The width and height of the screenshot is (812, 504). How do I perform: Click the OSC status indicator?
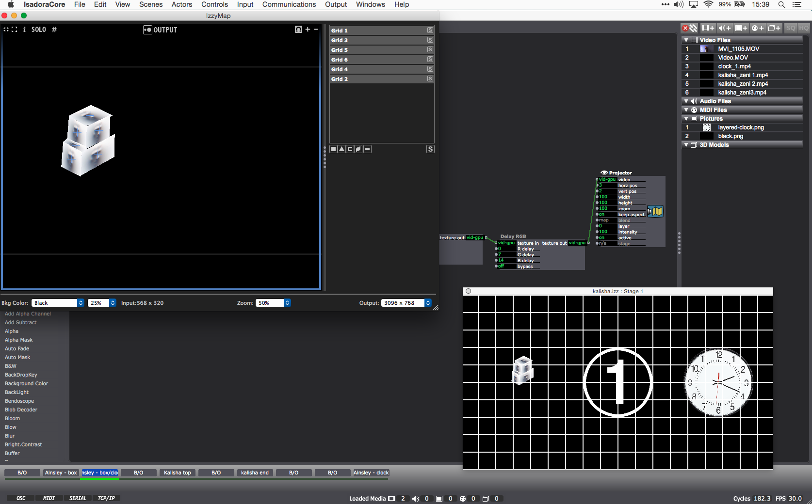click(21, 498)
